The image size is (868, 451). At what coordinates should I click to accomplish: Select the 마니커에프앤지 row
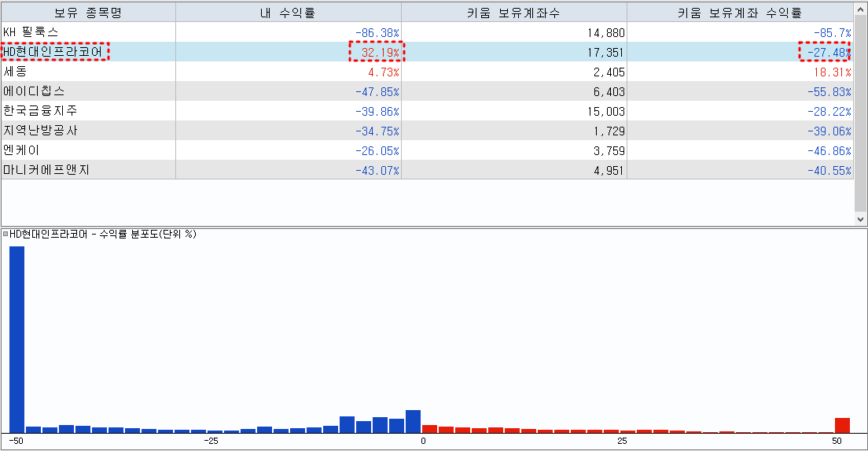[427, 170]
